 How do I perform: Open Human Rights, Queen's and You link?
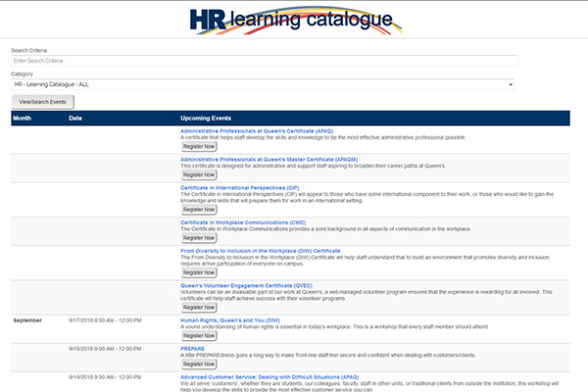click(230, 319)
